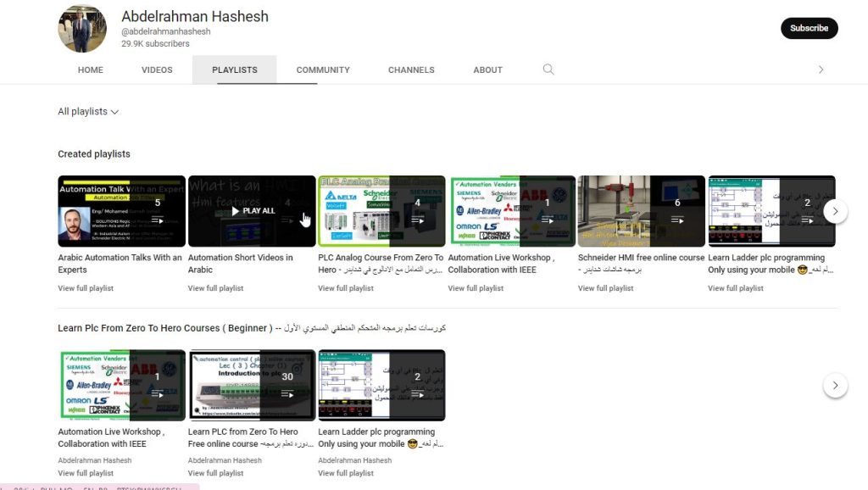
Task: Click the playlist stack icon on Learn Ladder plc programming
Action: click(x=808, y=219)
